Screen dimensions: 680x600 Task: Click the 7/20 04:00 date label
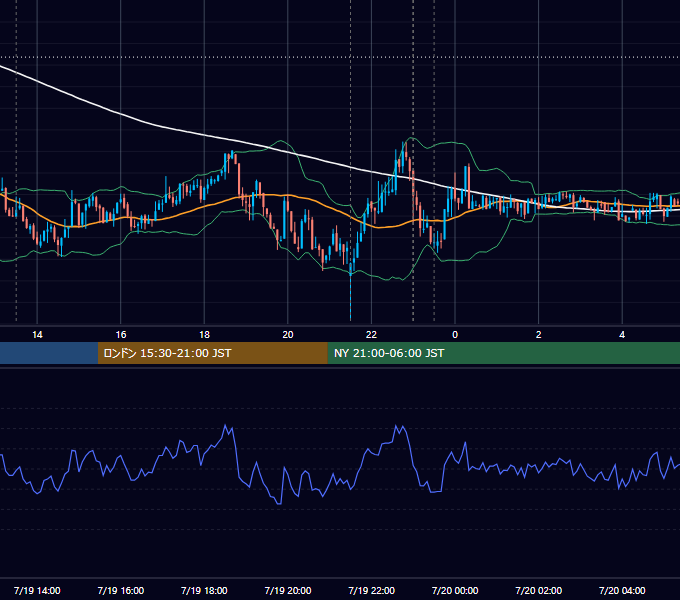[622, 590]
